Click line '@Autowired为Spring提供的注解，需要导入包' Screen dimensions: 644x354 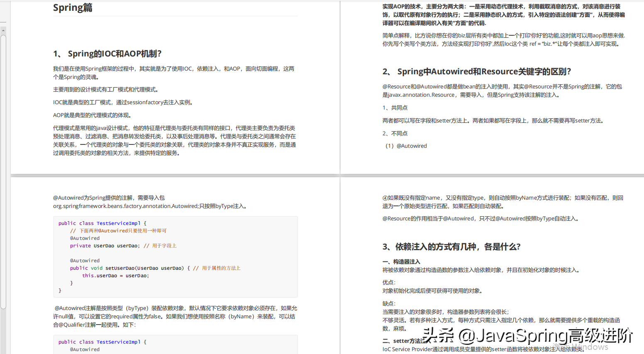click(x=109, y=198)
